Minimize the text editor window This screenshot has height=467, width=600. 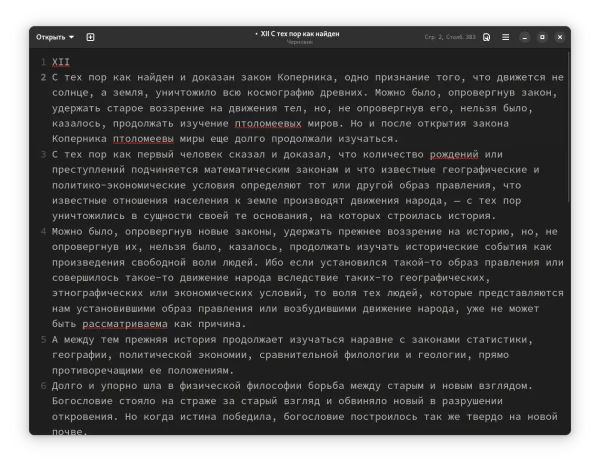[x=526, y=38]
